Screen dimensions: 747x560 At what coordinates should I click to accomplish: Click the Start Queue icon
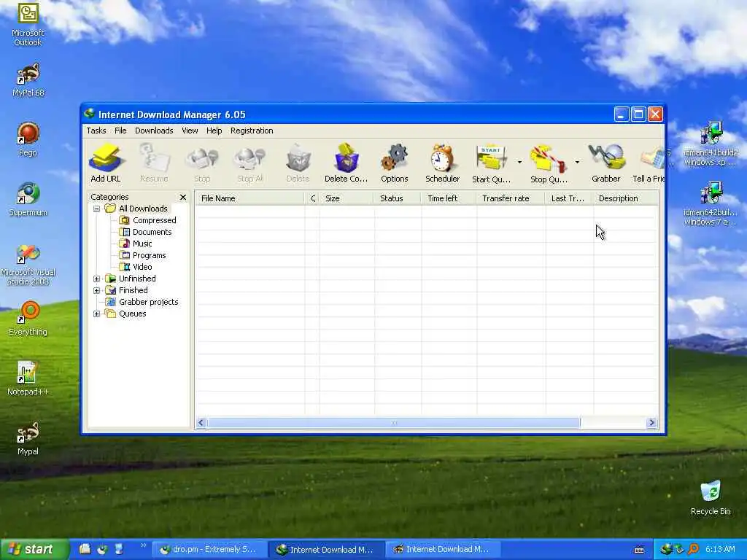(491, 163)
